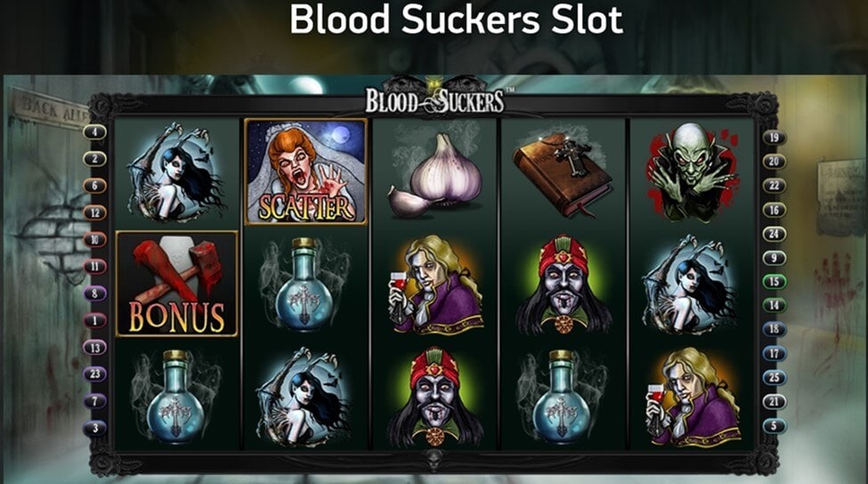Select the green bald vampire symbol
Screen dimensions: 868x484
coord(692,172)
